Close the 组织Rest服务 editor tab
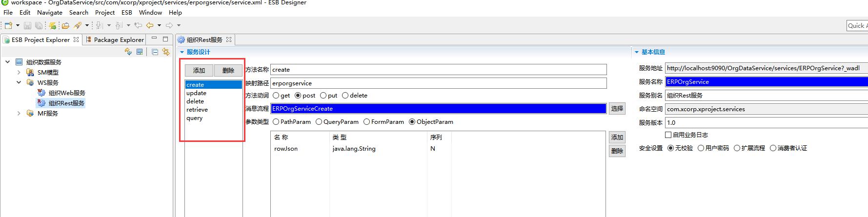868x217 pixels. click(x=228, y=39)
